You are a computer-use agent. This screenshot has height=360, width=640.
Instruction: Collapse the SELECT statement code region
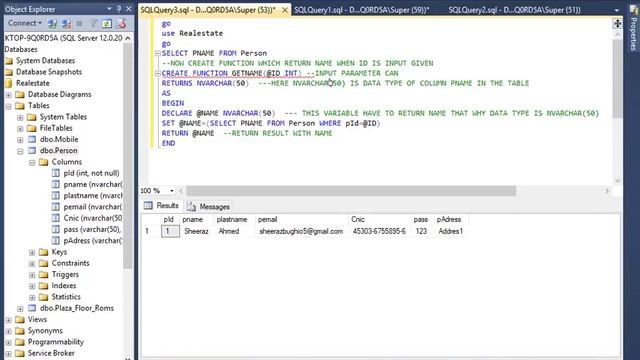[158, 53]
